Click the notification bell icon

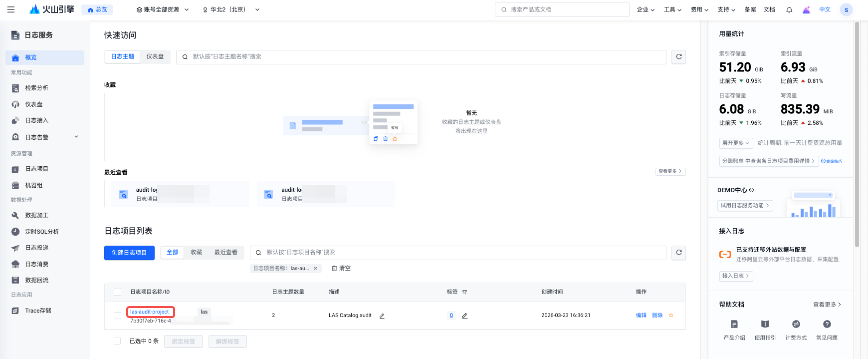pos(789,10)
